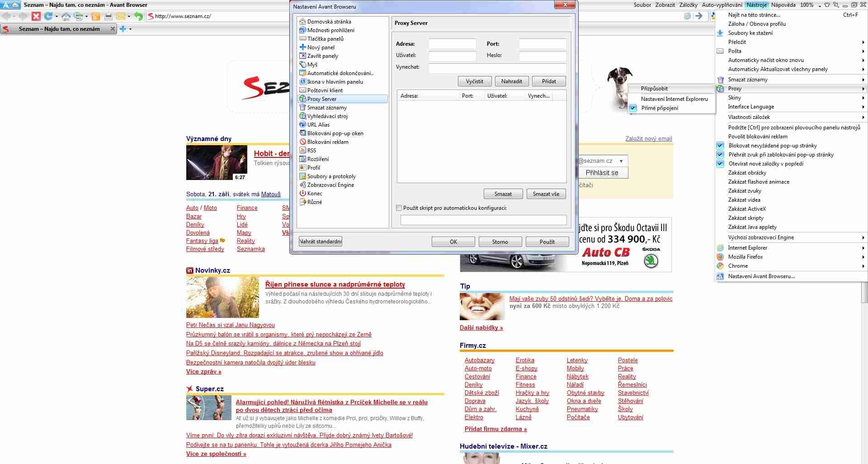Click the orange RSS feed toolbar icon
This screenshot has width=868, height=464.
[x=96, y=16]
